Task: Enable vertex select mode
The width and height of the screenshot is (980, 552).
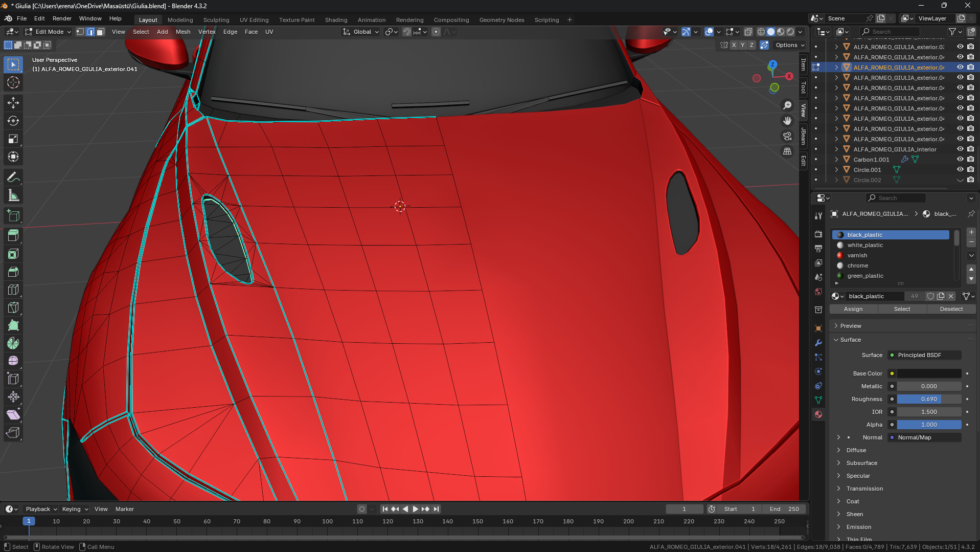Action: [x=80, y=32]
